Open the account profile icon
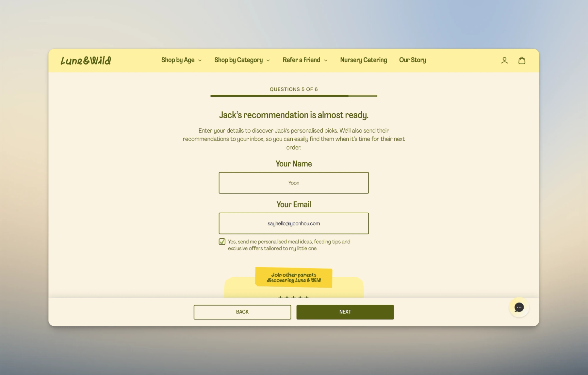This screenshot has height=375, width=588. (x=504, y=60)
